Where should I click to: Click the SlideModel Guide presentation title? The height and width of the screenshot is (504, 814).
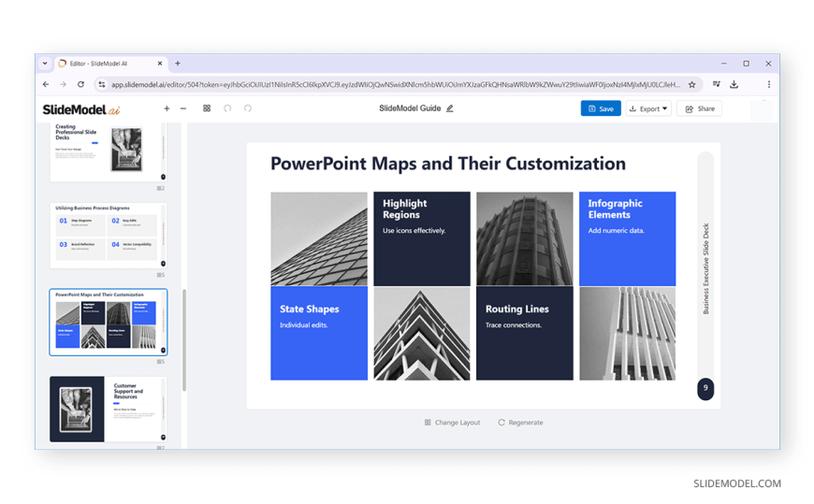(410, 108)
